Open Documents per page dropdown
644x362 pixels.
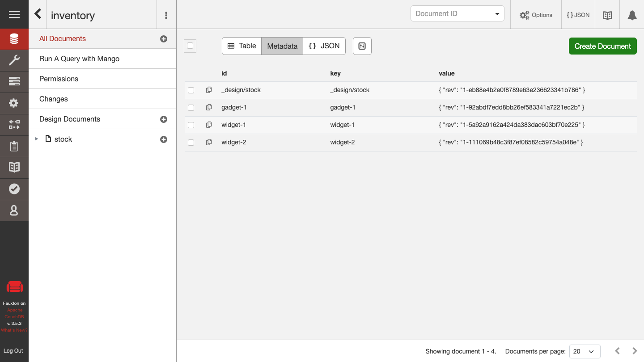585,351
